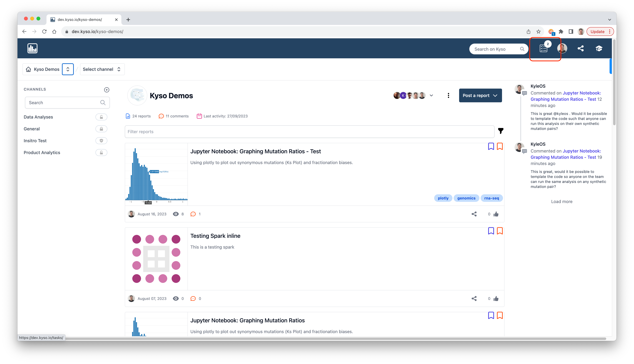Click the orange bookmark on Testing Spark inline
Image resolution: width=634 pixels, height=364 pixels.
tap(500, 231)
